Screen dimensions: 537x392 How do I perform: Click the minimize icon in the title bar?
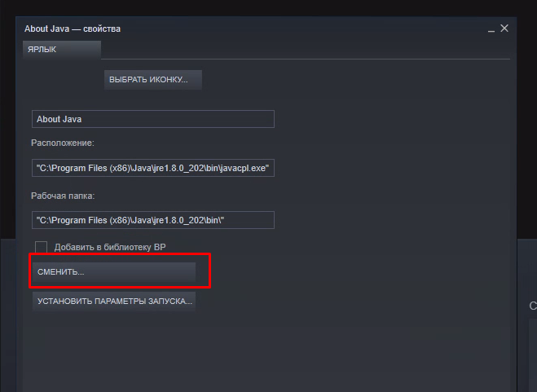tap(491, 29)
